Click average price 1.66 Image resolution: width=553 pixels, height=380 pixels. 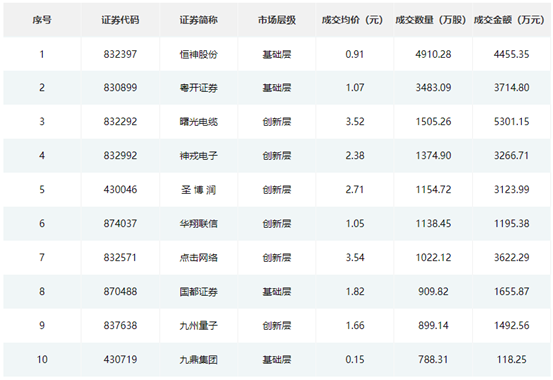click(x=355, y=326)
